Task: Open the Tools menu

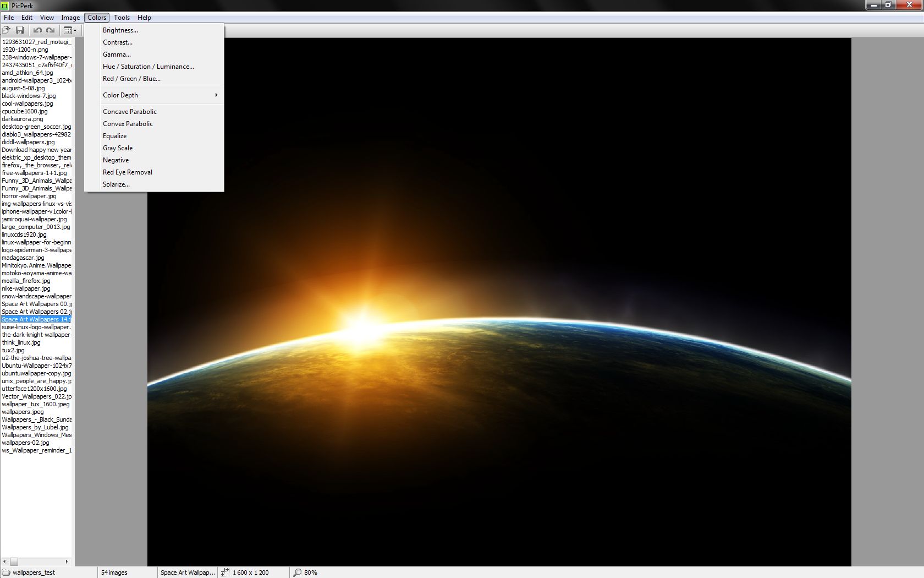Action: click(x=122, y=18)
